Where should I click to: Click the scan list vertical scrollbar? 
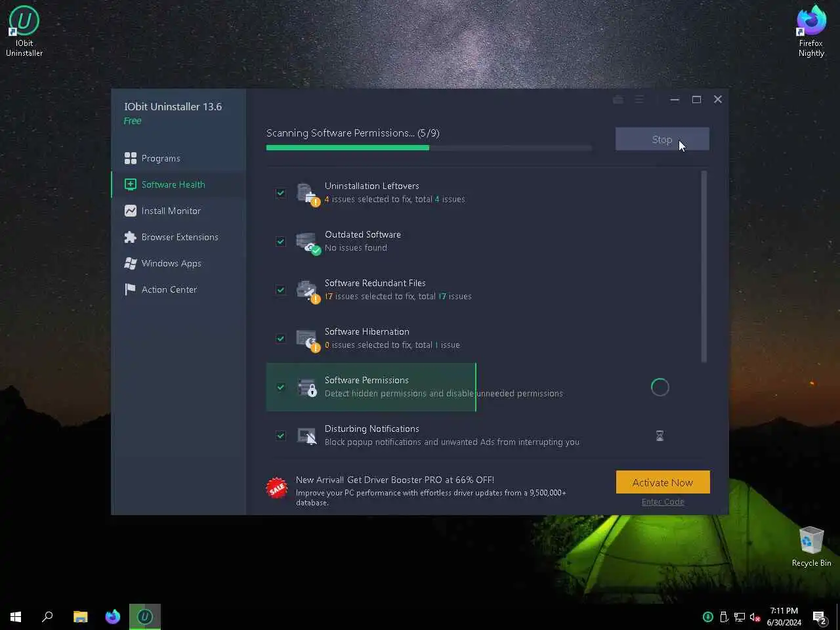click(x=704, y=266)
